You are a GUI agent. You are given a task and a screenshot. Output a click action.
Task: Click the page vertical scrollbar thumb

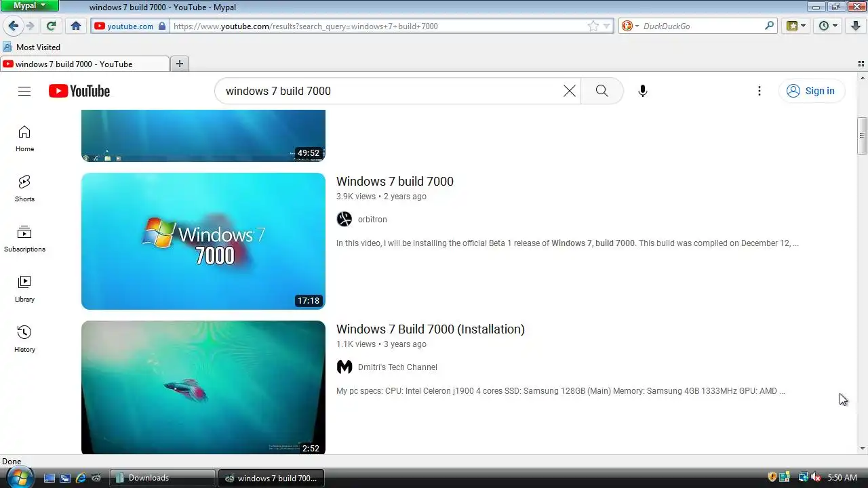point(862,136)
